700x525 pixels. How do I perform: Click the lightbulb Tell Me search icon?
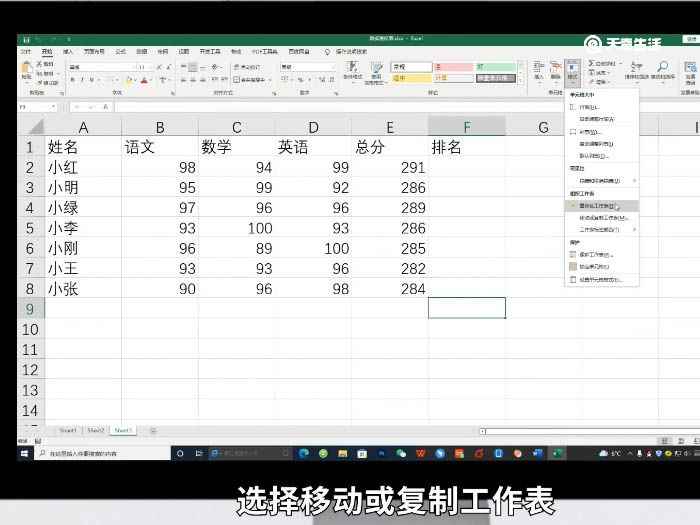327,52
